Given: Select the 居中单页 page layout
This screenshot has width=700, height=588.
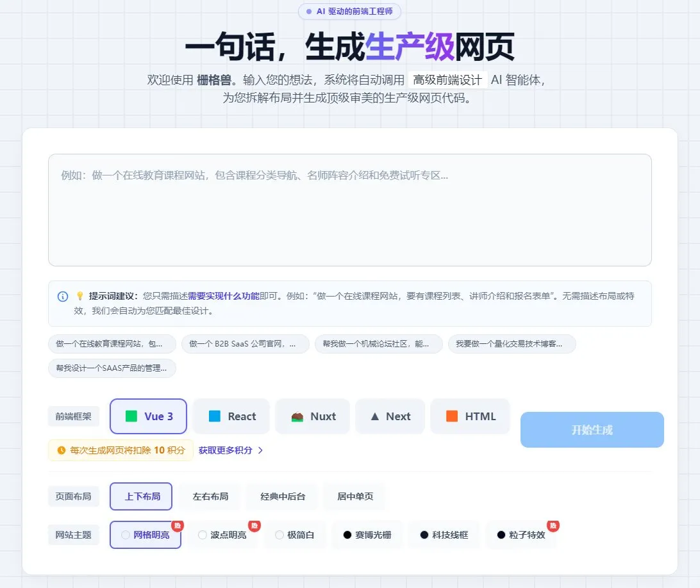Looking at the screenshot, I should pyautogui.click(x=355, y=496).
